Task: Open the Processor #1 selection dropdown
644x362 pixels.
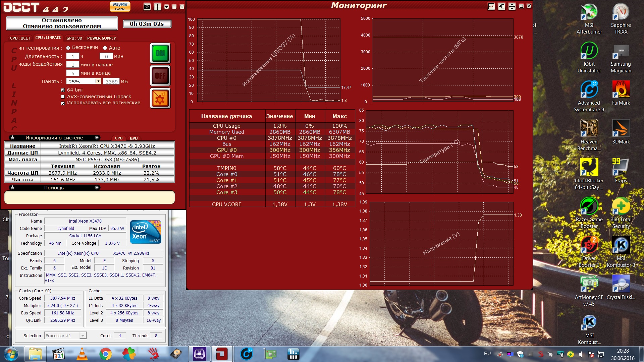Action: coord(83,336)
